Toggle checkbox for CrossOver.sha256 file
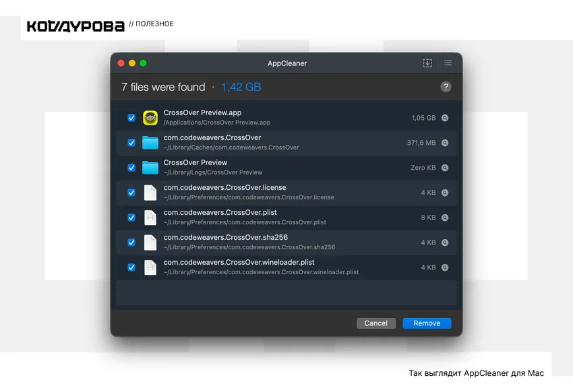Screen dimensions: 573x392 pos(131,242)
